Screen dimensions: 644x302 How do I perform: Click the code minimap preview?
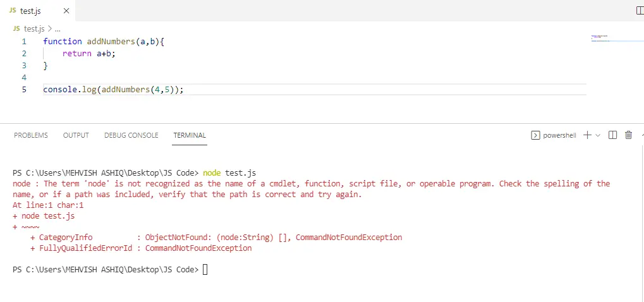coord(617,39)
